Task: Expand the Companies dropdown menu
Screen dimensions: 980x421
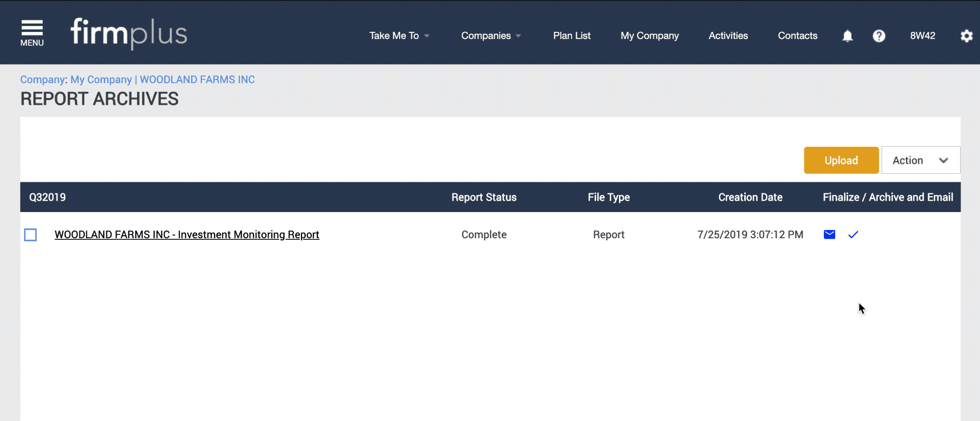Action: pyautogui.click(x=491, y=36)
